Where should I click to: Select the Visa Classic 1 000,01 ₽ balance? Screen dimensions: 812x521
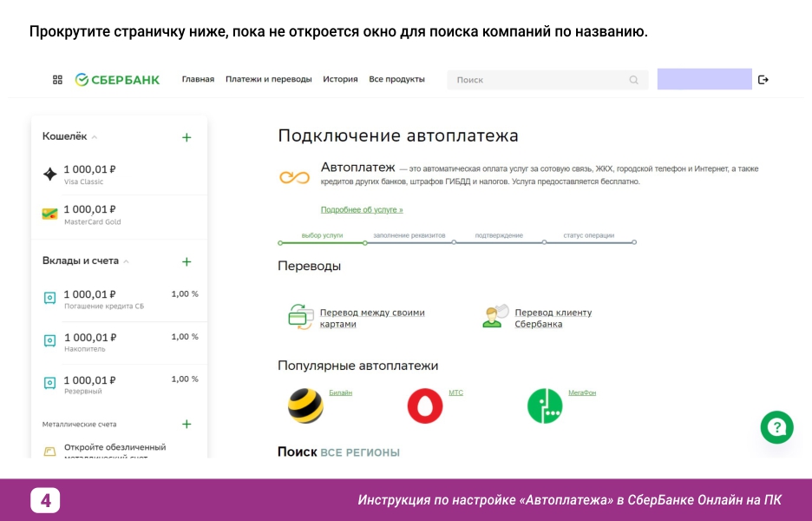point(89,169)
